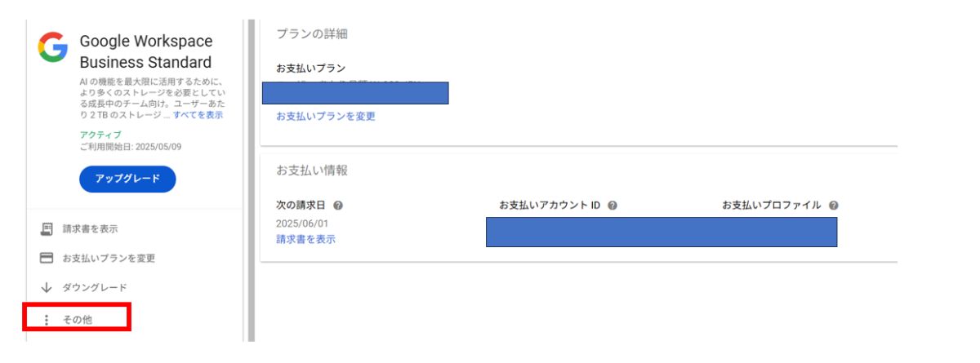The height and width of the screenshot is (363, 980).
Task: Click the Google logo icon
Action: click(x=53, y=47)
